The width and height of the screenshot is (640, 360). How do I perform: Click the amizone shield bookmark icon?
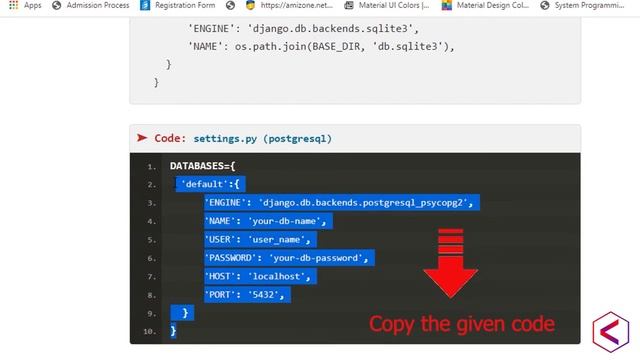pos(251,5)
